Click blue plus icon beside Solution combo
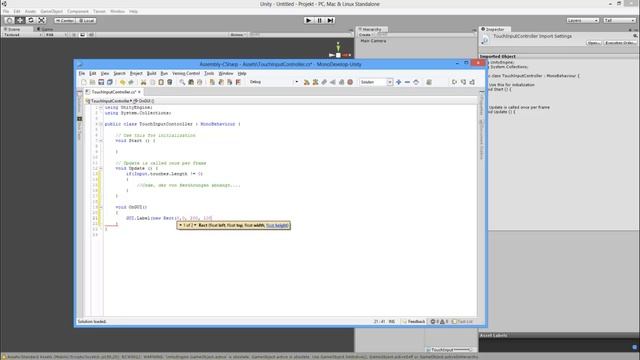 (x=398, y=82)
